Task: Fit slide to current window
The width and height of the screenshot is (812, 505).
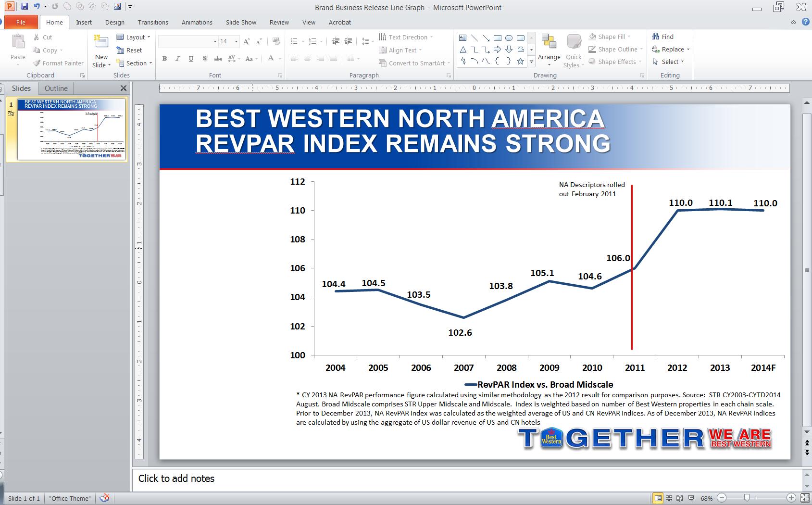Action: point(805,498)
